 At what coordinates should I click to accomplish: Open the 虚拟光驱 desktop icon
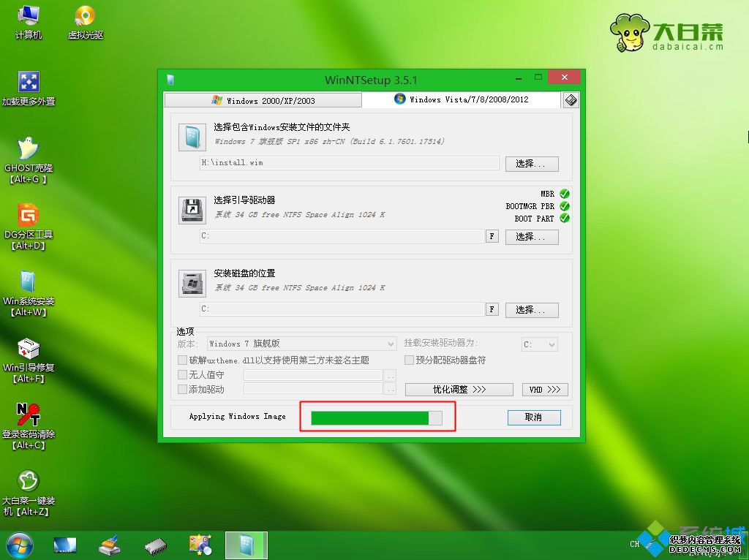tap(85, 22)
